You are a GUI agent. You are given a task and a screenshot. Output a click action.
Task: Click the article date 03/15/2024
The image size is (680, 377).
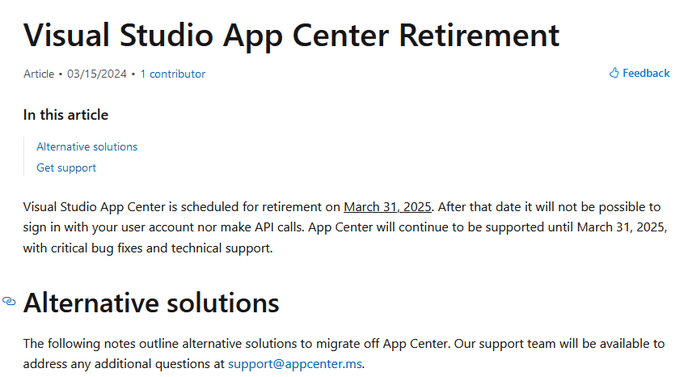pos(97,74)
